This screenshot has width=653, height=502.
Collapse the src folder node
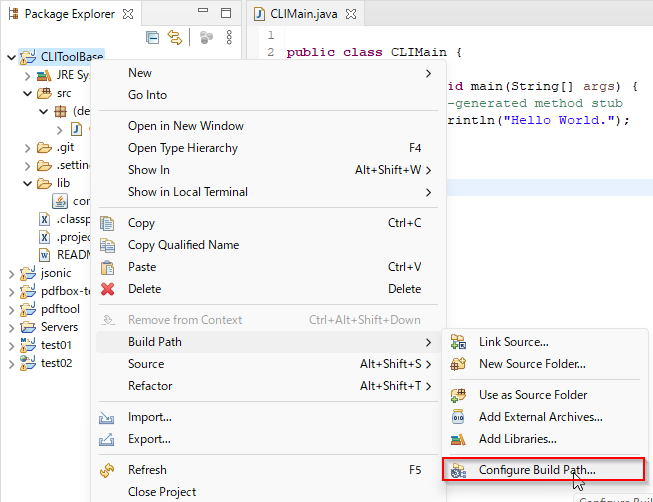[x=27, y=93]
